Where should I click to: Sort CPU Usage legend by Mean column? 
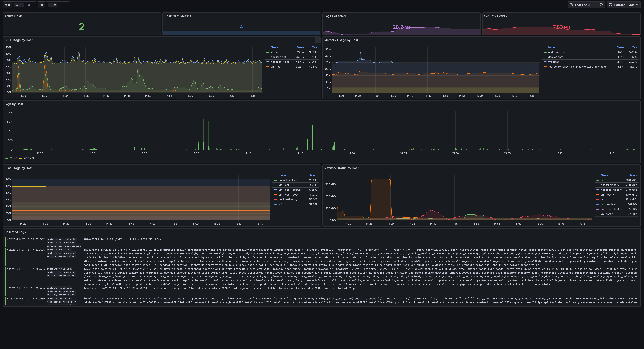[300, 47]
